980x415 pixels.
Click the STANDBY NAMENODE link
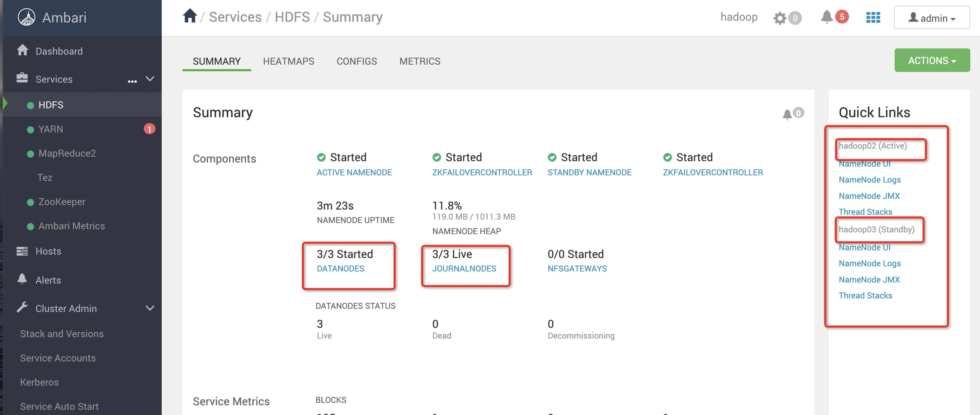(x=589, y=173)
